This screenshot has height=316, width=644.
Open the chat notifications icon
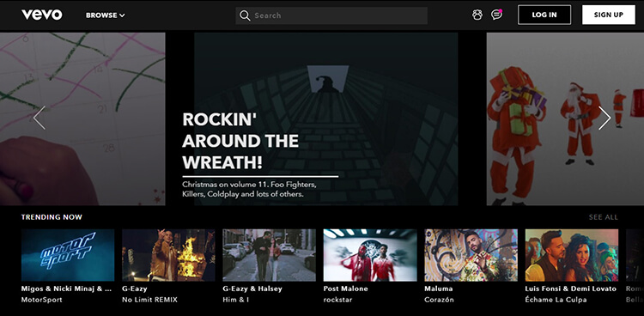496,15
